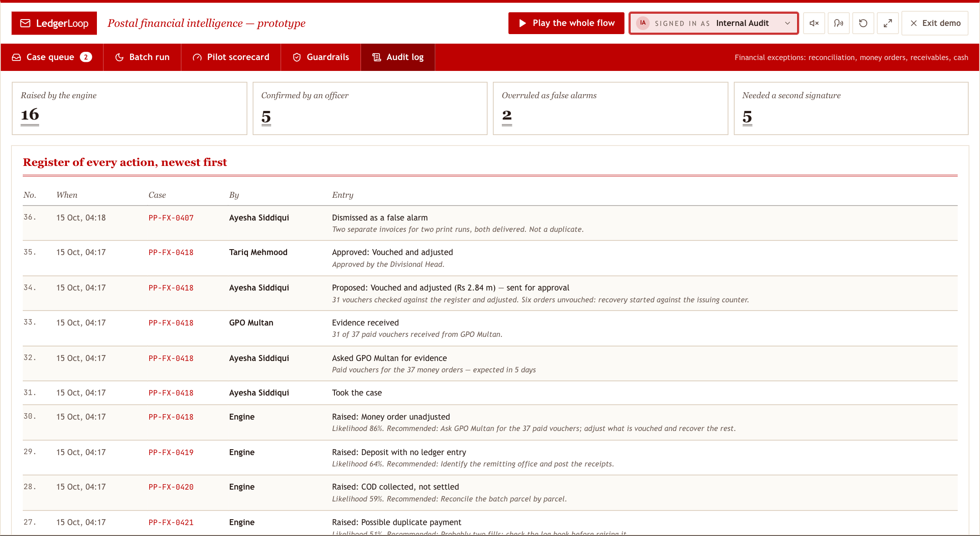This screenshot has height=536, width=980.
Task: Open case PP-FX-0419
Action: click(x=171, y=453)
